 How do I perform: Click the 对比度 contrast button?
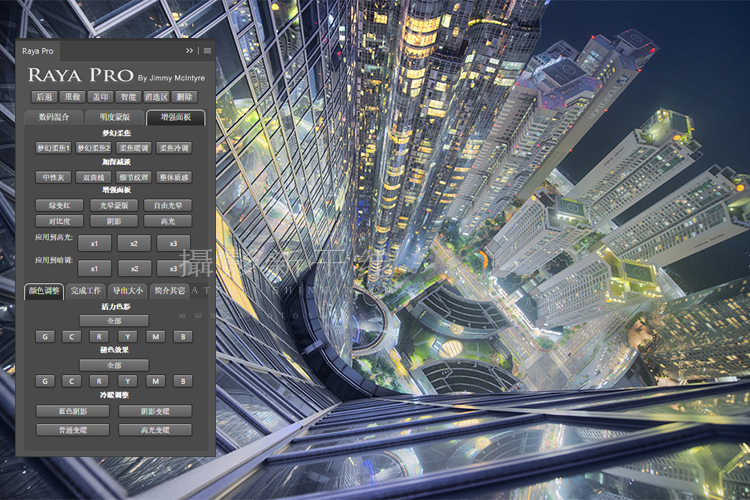coord(59,221)
